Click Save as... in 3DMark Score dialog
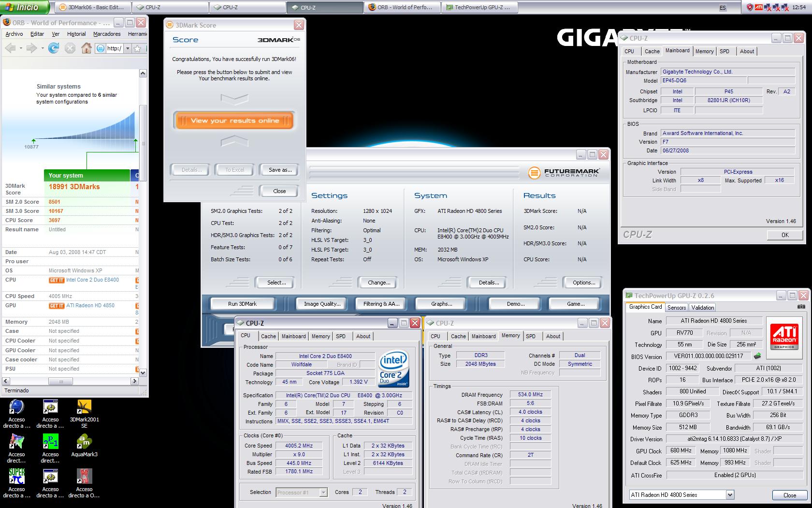 point(280,170)
